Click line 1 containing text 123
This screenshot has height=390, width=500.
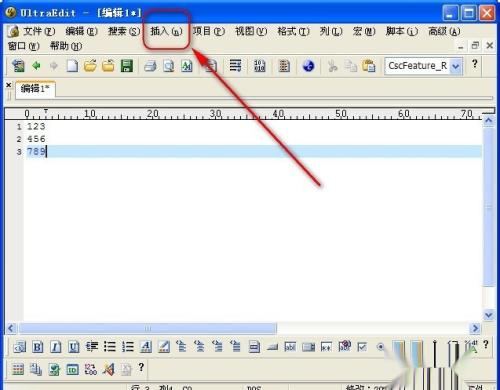[x=36, y=127]
